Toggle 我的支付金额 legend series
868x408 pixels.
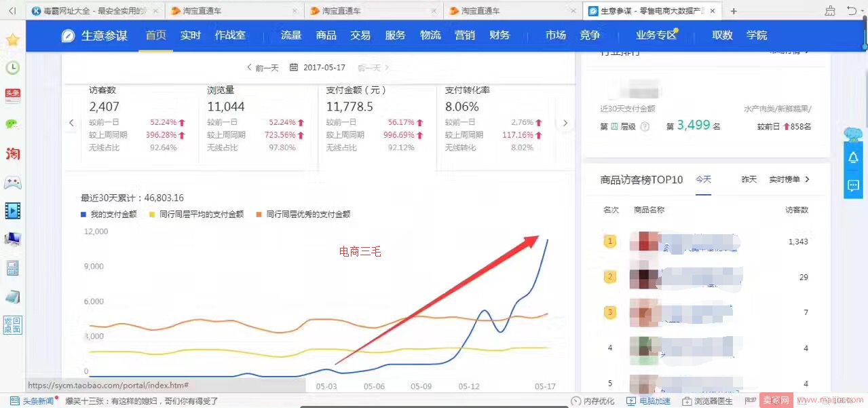pos(109,214)
